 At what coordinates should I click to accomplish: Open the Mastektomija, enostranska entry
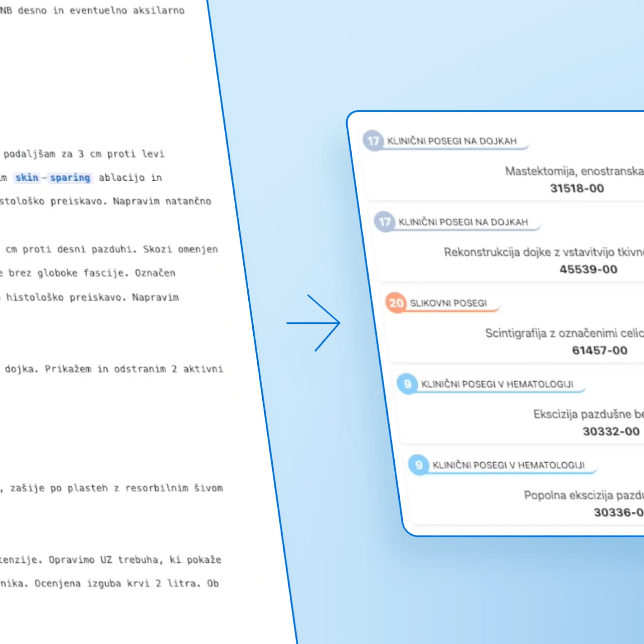(x=574, y=171)
